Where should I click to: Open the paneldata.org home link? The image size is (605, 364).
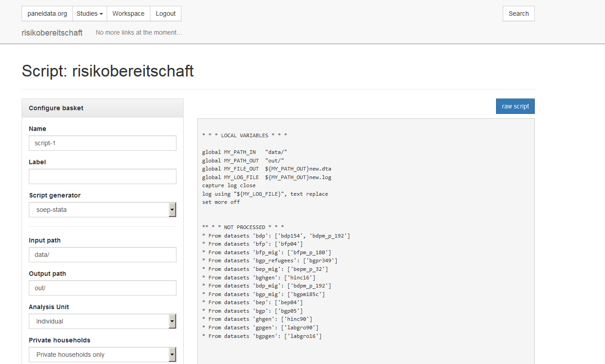coord(47,13)
